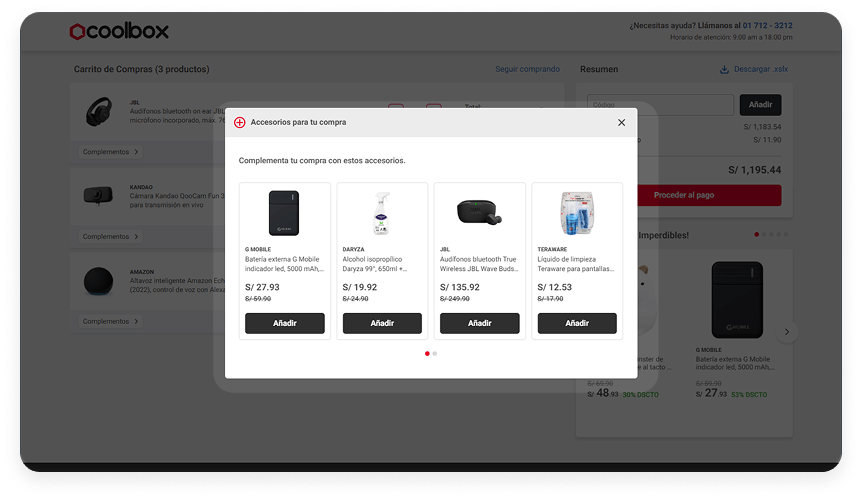Click the download icon beside Descargar .xslx
The height and width of the screenshot is (500, 862).
click(x=725, y=70)
